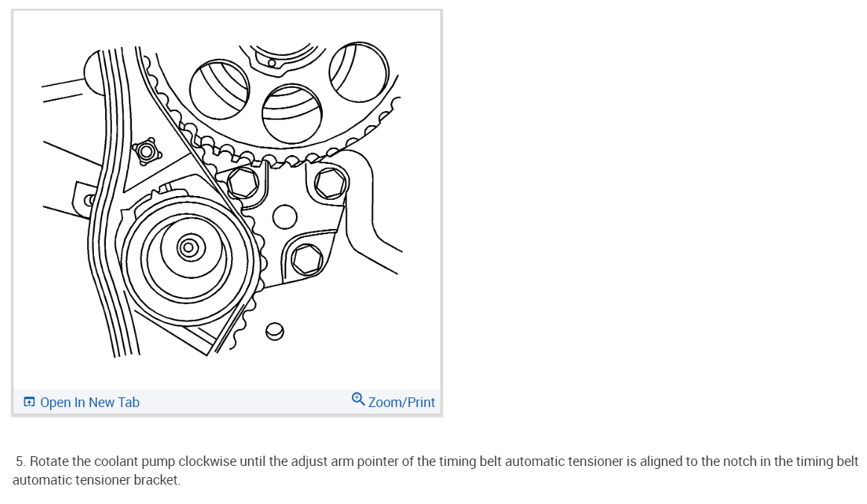Click the middle large hole of camshaft sprocket
This screenshot has width=867, height=504.
(x=292, y=115)
